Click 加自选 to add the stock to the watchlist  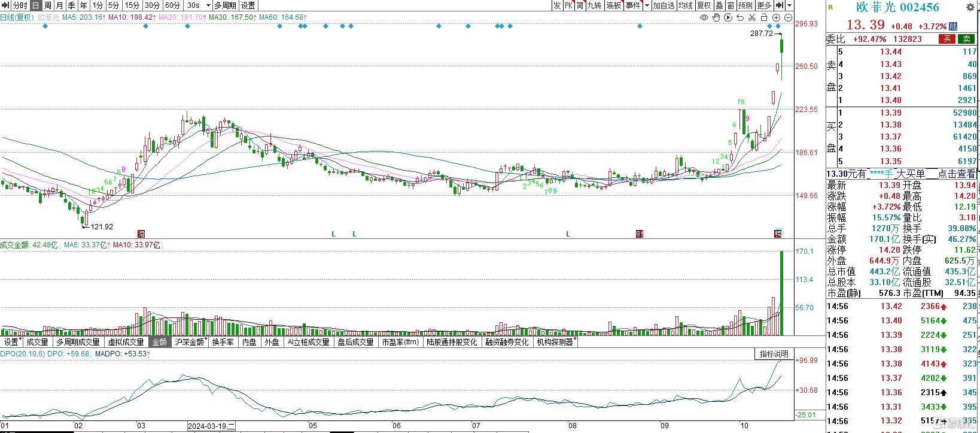pyautogui.click(x=664, y=5)
